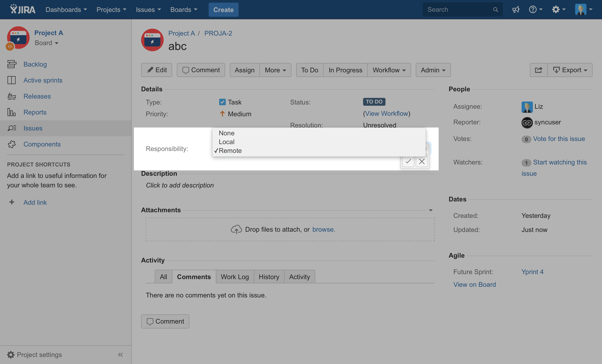The height and width of the screenshot is (364, 602).
Task: Click the search magnifier icon
Action: pos(495,10)
